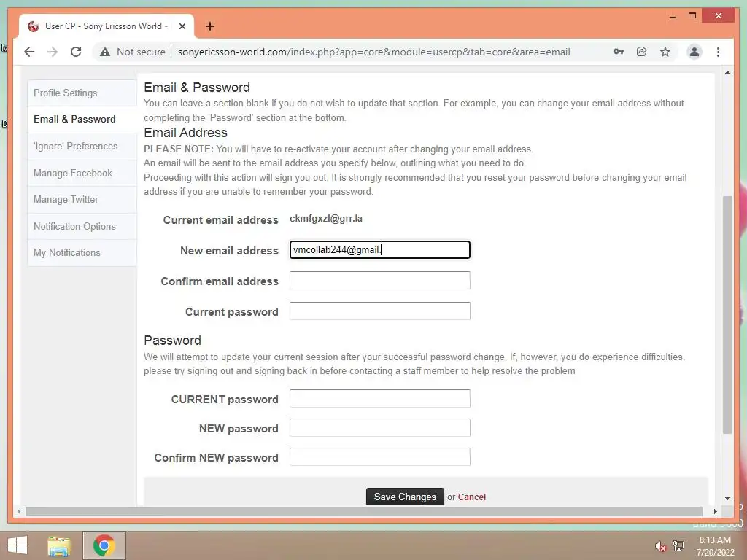747x560 pixels.
Task: Click the network tray icon
Action: pyautogui.click(x=678, y=545)
